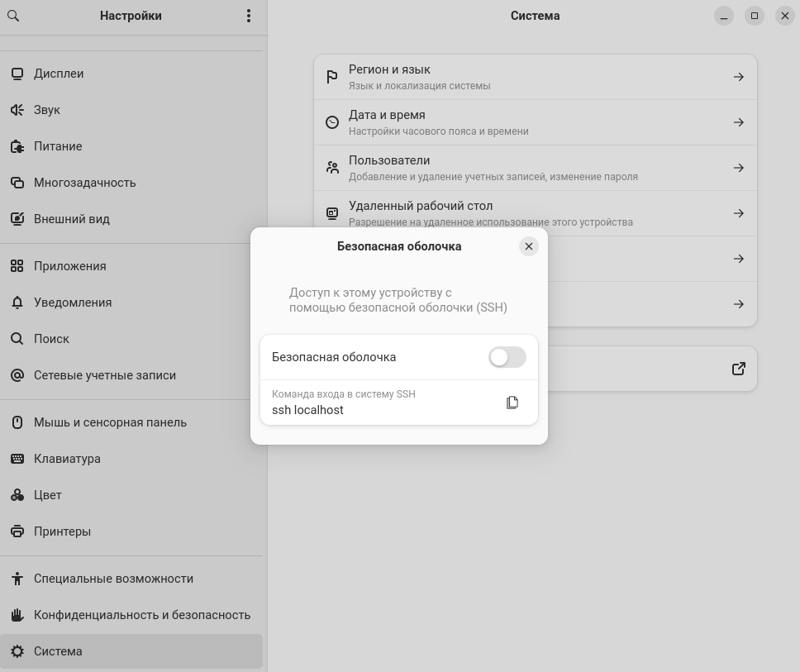Click the external link icon in the System panel
The image size is (800, 672).
(x=739, y=369)
